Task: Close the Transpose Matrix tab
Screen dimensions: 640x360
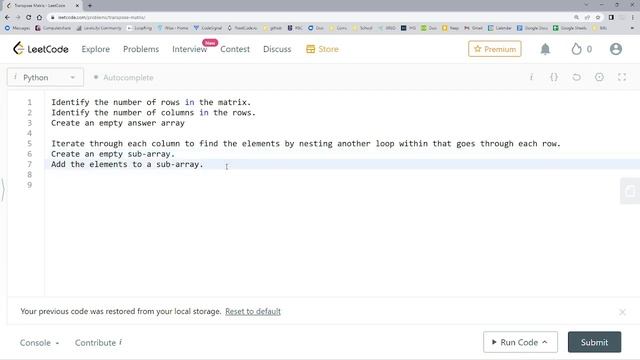Action: [77, 6]
